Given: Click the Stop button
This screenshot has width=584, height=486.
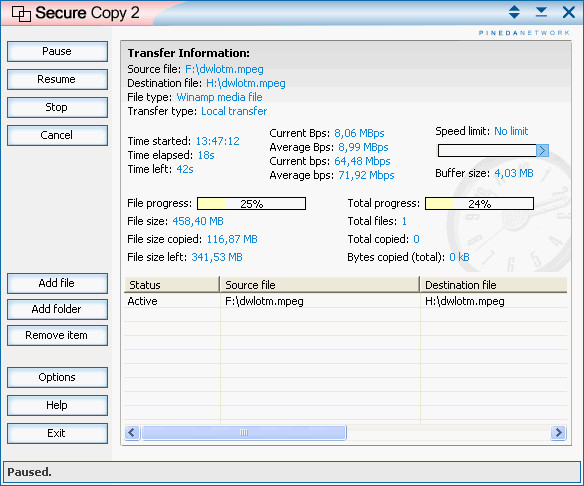Looking at the screenshot, I should coord(57,107).
